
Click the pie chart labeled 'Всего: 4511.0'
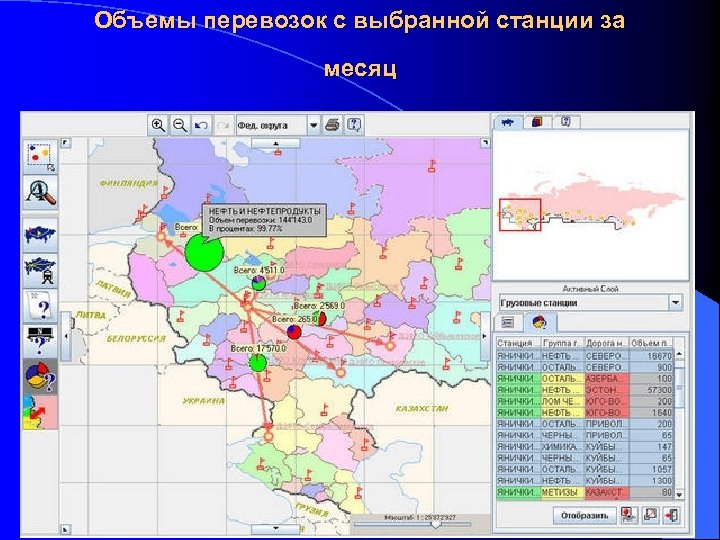pos(259,283)
